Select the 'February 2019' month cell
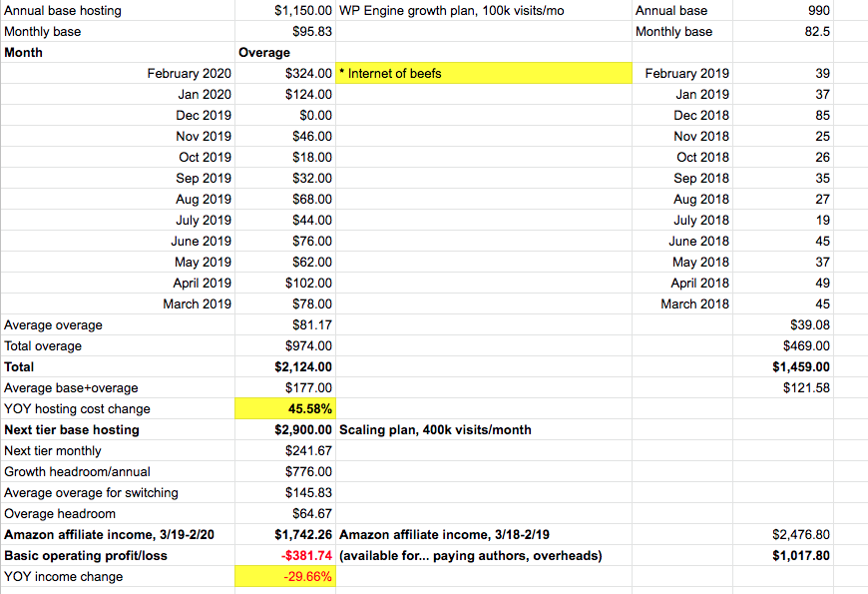Viewport: 868px width, 594px height. (x=686, y=73)
